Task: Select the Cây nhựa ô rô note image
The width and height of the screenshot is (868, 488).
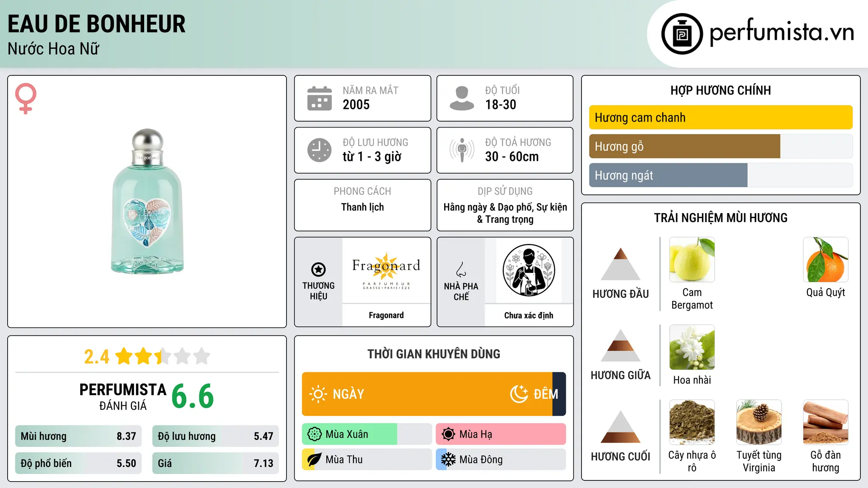Action: coord(692,422)
